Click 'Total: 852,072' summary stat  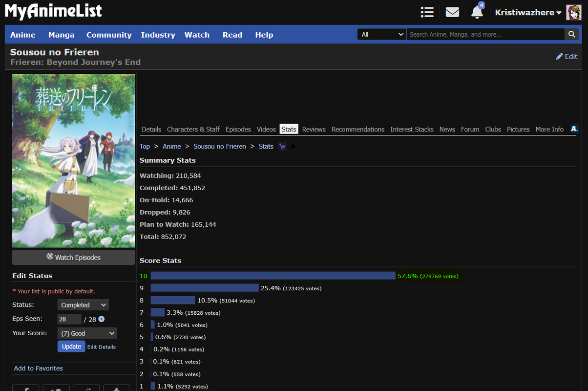(163, 237)
